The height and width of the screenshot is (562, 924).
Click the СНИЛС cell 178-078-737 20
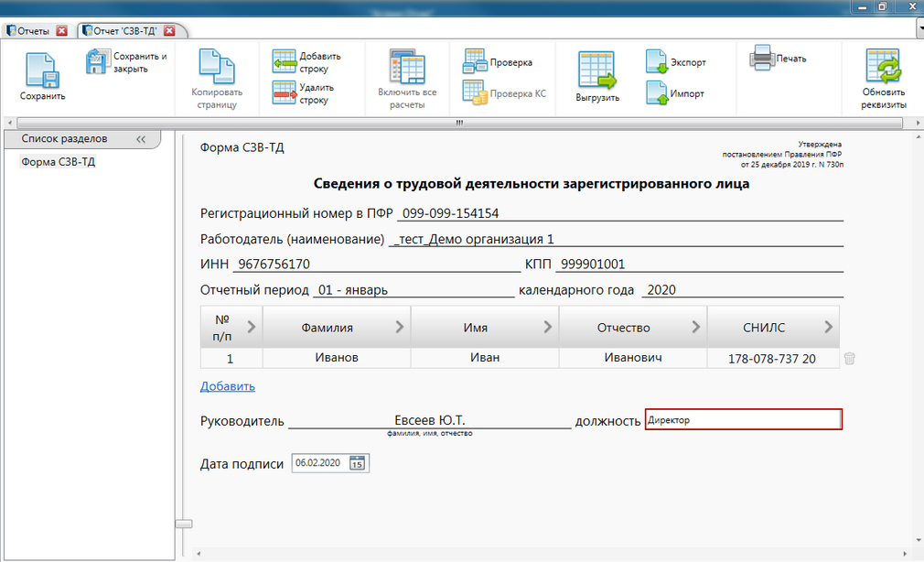(772, 359)
